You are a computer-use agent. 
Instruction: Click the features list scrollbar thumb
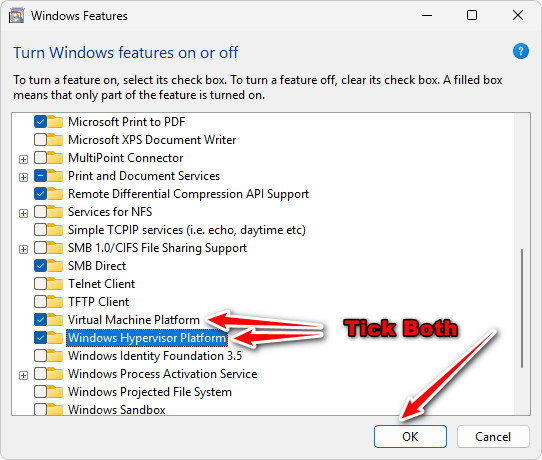(x=522, y=308)
